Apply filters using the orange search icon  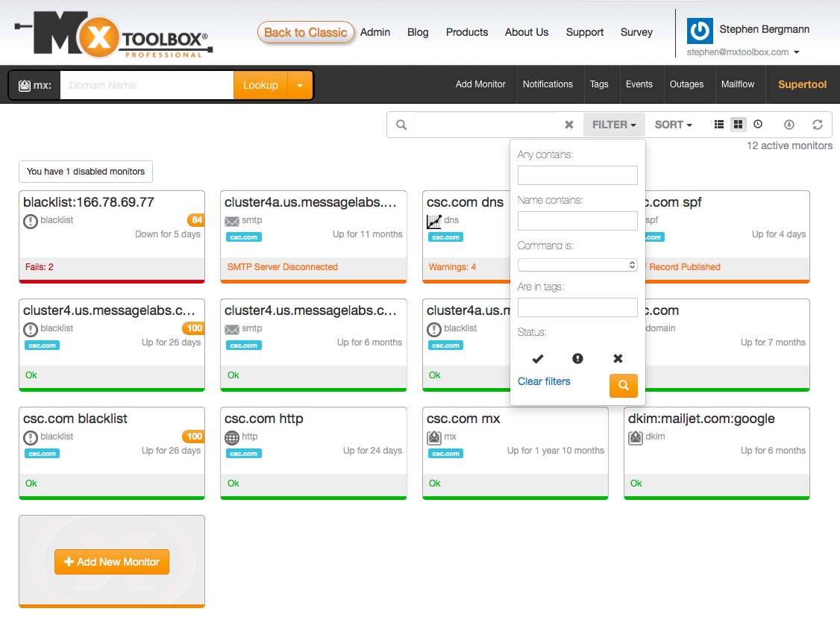(x=623, y=386)
